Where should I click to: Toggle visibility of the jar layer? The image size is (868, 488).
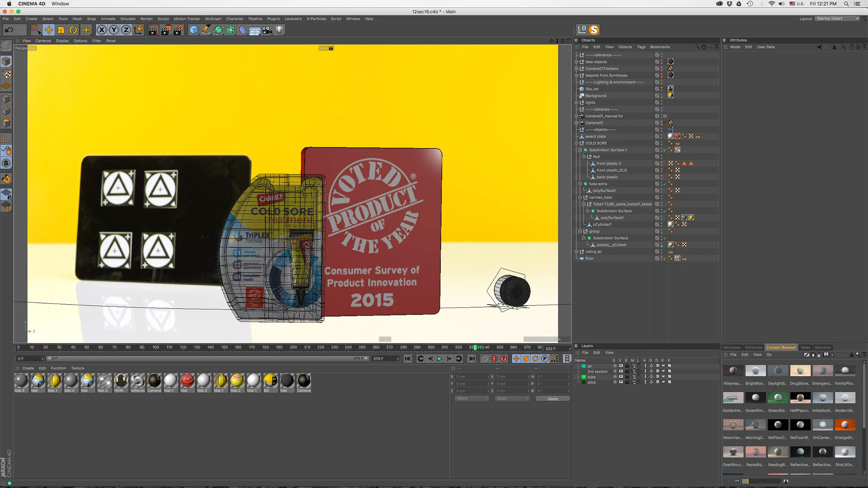coord(621,366)
